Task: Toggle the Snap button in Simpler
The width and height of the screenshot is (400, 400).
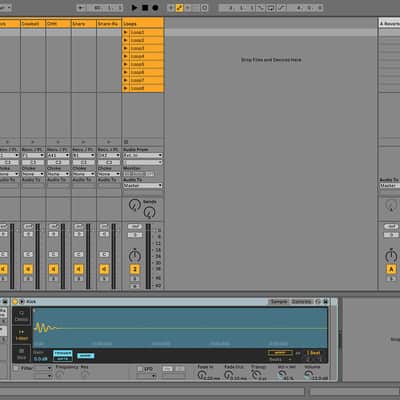Action: [85, 356]
